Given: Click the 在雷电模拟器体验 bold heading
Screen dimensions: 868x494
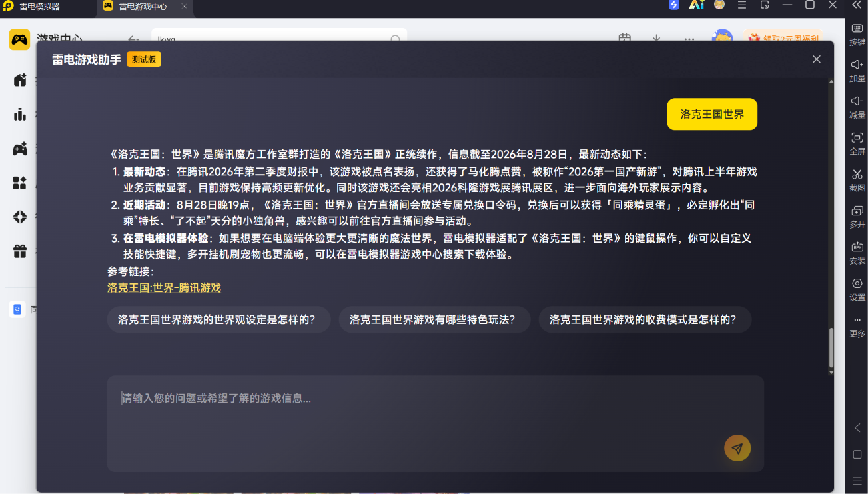Looking at the screenshot, I should tap(166, 238).
